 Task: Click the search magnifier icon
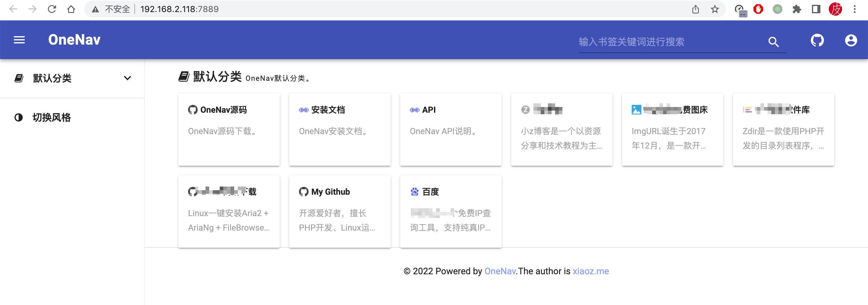[773, 42]
